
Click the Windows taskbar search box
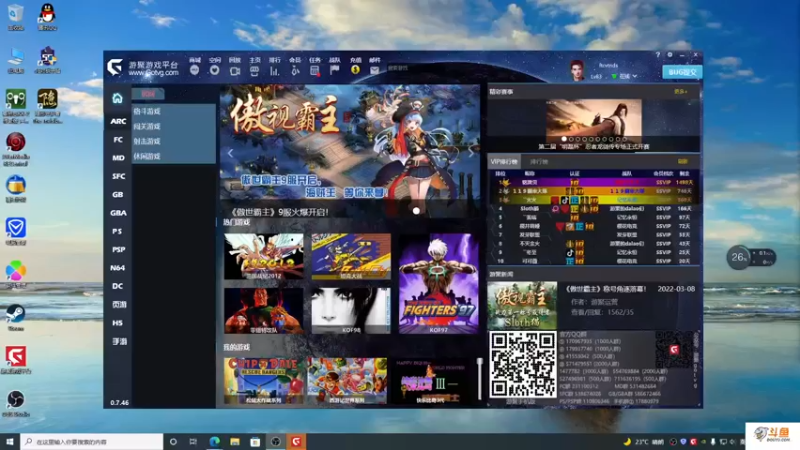point(92,441)
